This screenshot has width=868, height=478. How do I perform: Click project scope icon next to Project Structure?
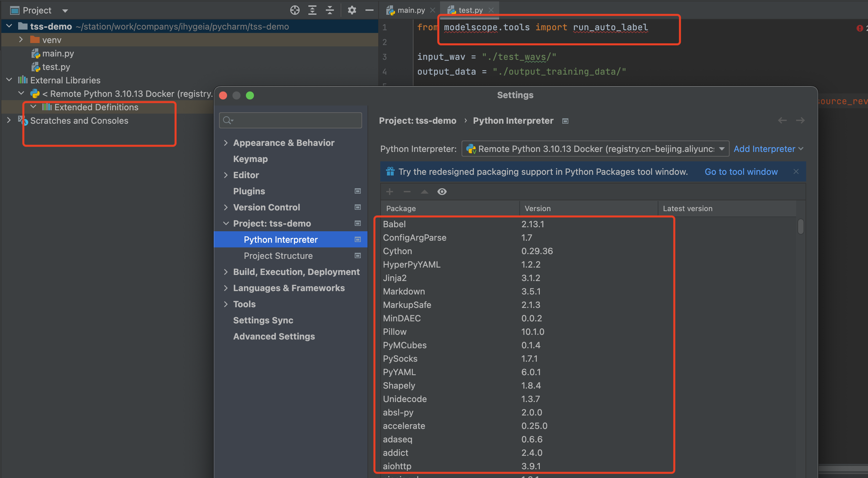tap(357, 255)
